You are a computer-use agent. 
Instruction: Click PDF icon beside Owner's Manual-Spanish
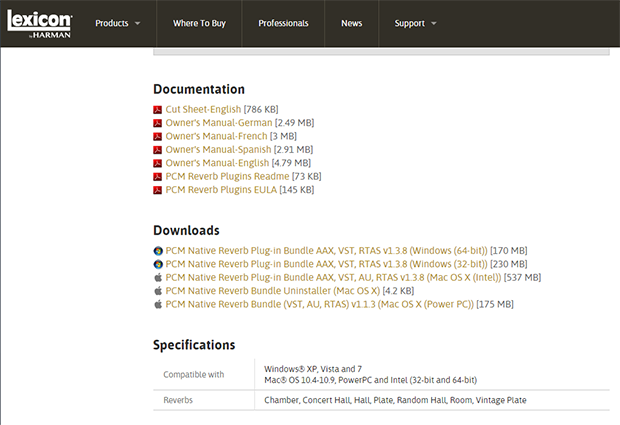pyautogui.click(x=157, y=150)
